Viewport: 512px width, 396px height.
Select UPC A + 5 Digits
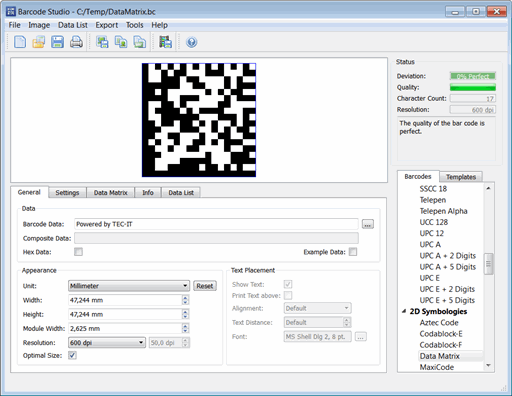click(448, 267)
